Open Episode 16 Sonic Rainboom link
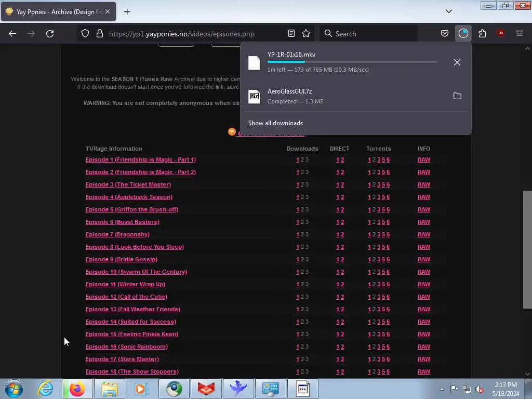Image resolution: width=532 pixels, height=399 pixels. point(127,347)
